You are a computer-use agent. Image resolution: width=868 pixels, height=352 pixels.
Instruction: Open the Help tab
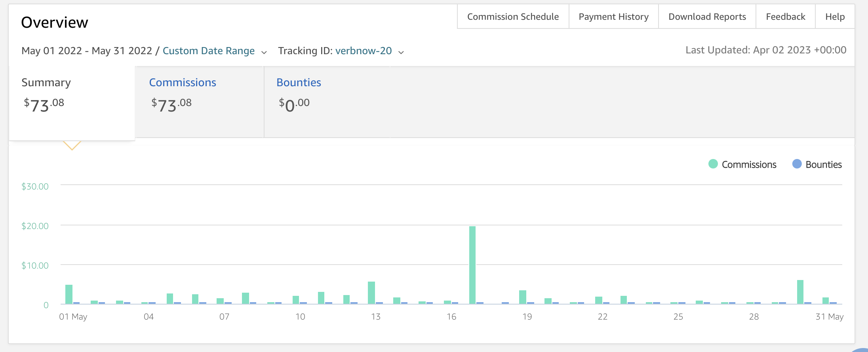(835, 17)
